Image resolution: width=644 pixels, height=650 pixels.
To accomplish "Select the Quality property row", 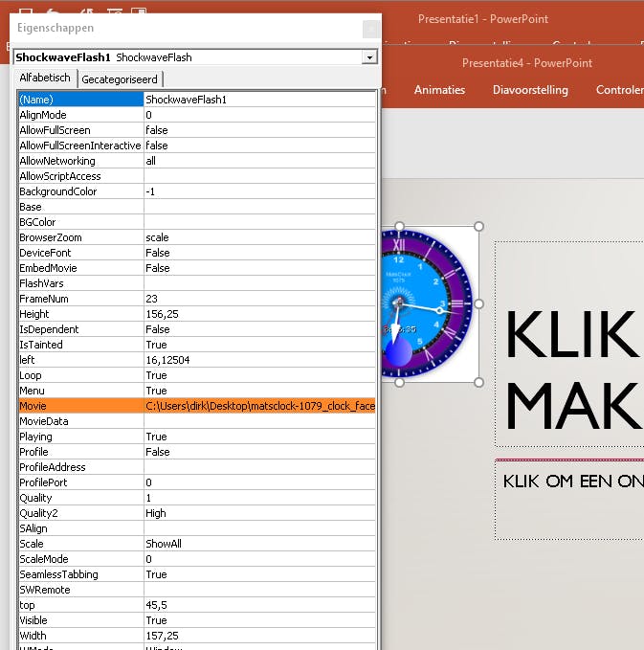I will pyautogui.click(x=197, y=499).
